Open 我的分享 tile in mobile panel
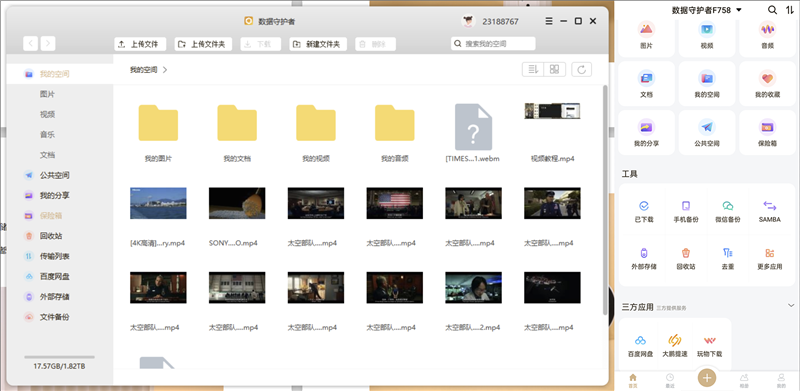The width and height of the screenshot is (800, 391). click(646, 133)
